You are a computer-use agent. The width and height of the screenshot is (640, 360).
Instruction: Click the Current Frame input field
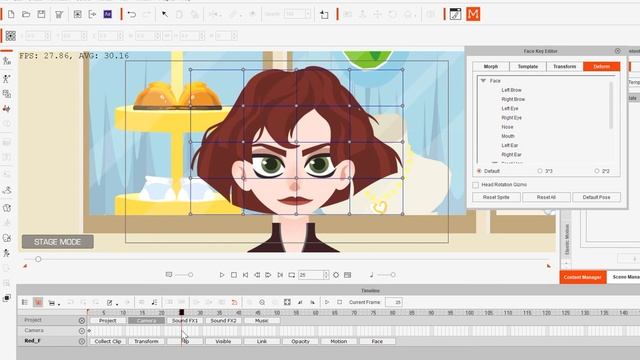[x=393, y=302]
